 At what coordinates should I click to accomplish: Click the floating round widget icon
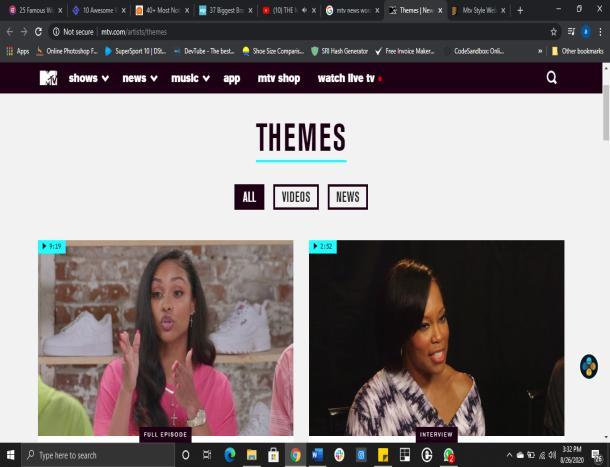pos(589,366)
